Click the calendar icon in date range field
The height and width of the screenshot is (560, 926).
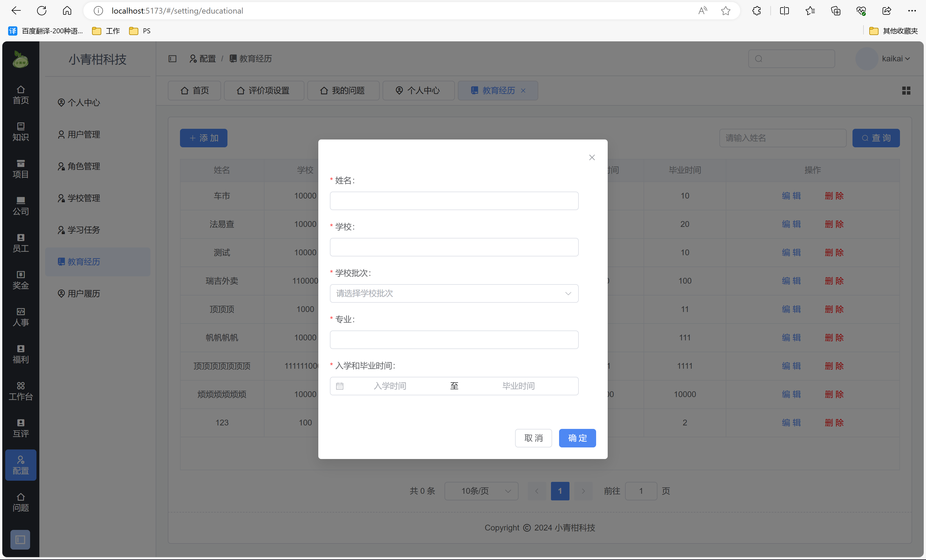[x=340, y=386]
